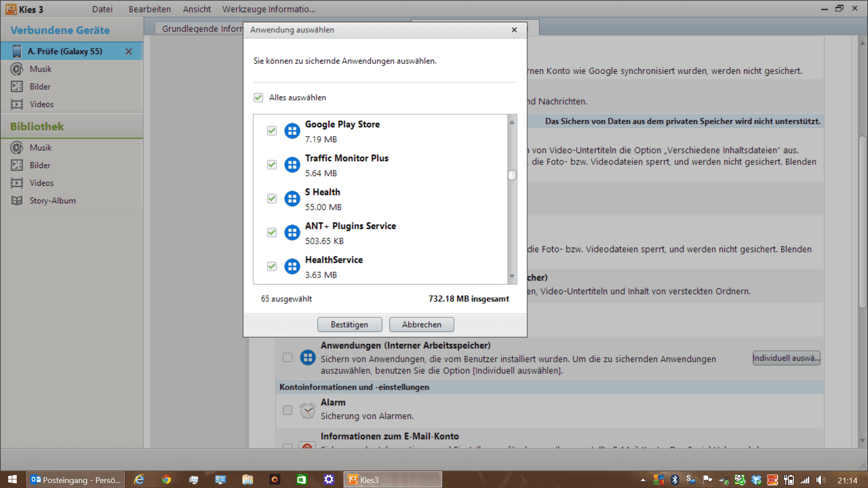The height and width of the screenshot is (488, 868).
Task: Check the Anwendungen (Interner Arbeitsspeicher) checkbox
Action: pos(288,357)
